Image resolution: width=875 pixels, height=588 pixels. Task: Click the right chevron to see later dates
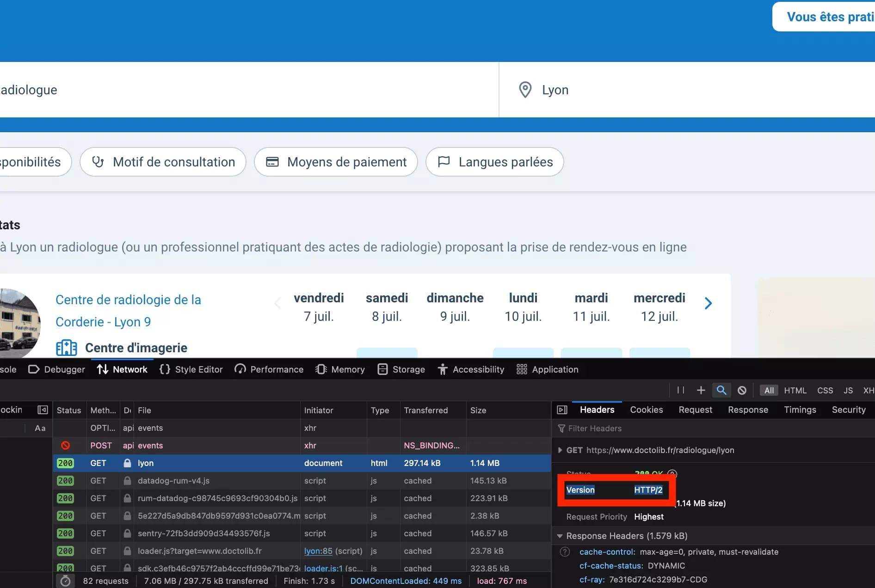[x=708, y=303]
